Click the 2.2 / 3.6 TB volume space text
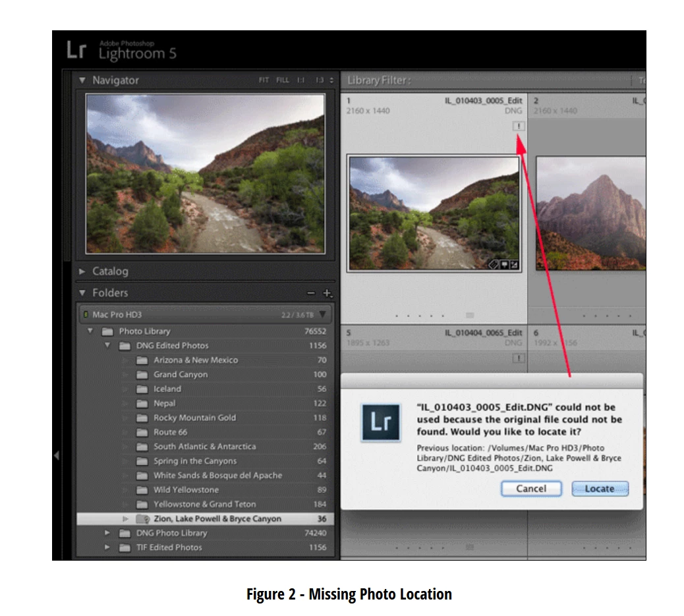The width and height of the screenshot is (684, 616). pyautogui.click(x=297, y=315)
